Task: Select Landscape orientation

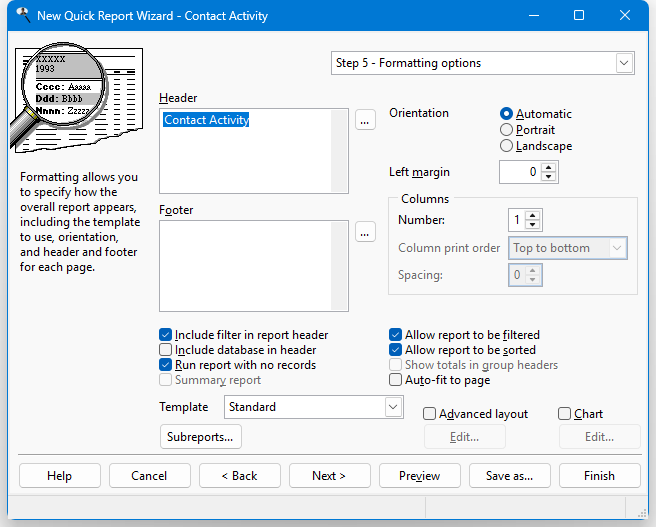Action: (x=506, y=146)
